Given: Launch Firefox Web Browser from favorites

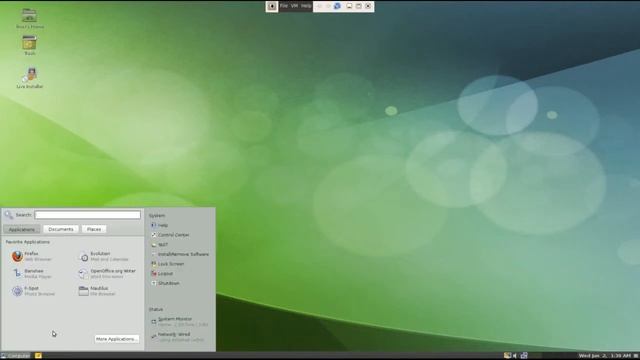Looking at the screenshot, I should click(32, 256).
